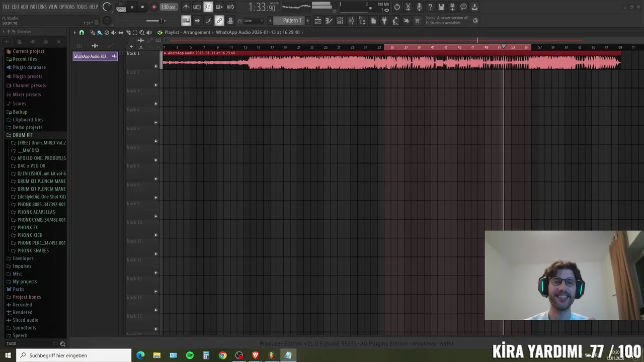Toggle Track 5 mute dot
Screen dimensions: 644x362
click(x=155, y=141)
